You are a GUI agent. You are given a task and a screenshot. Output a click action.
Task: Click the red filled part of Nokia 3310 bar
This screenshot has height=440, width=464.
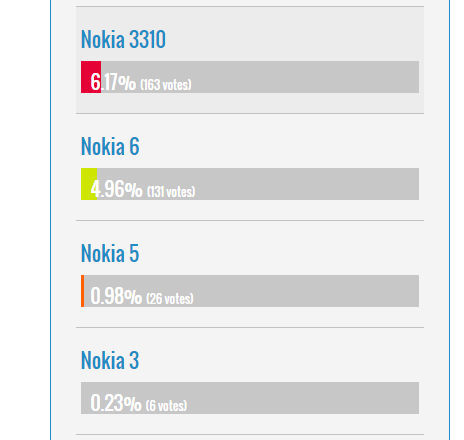click(x=91, y=77)
